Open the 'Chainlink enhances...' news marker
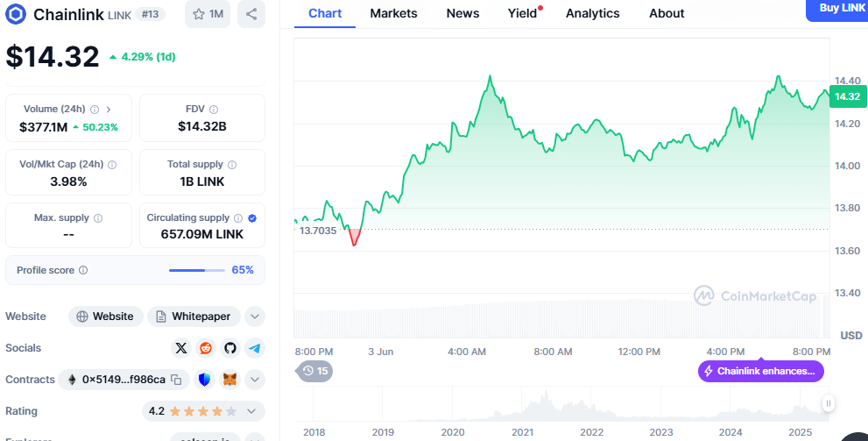 [x=760, y=371]
